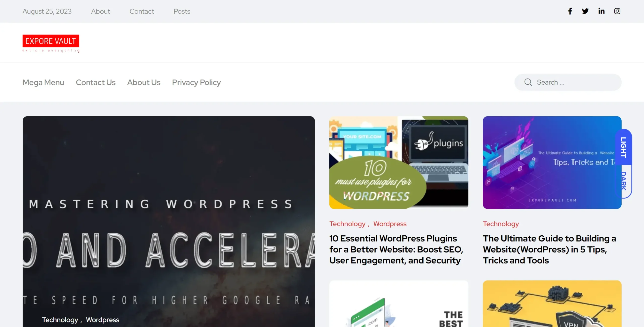This screenshot has height=327, width=644.
Task: Open the Twitter bird icon
Action: (585, 11)
